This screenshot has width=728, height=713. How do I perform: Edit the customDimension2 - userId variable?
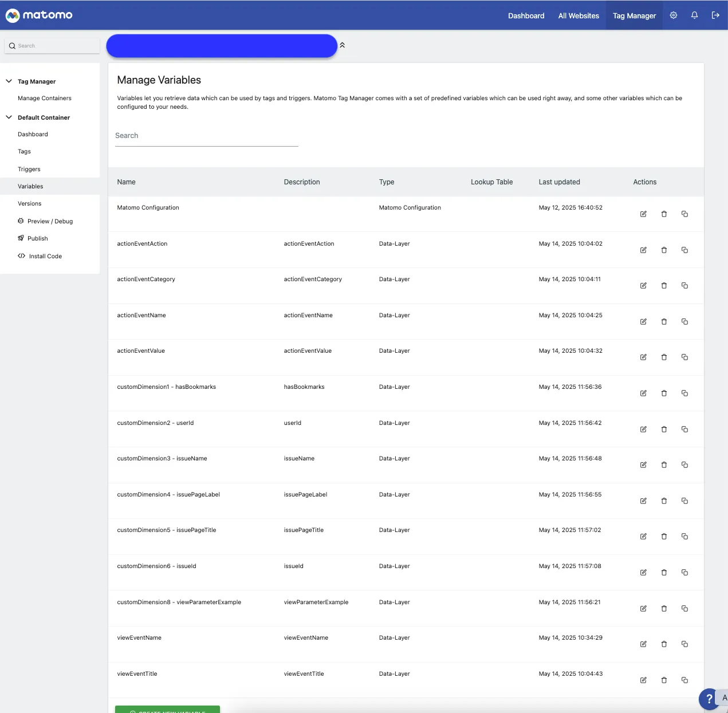pyautogui.click(x=643, y=430)
